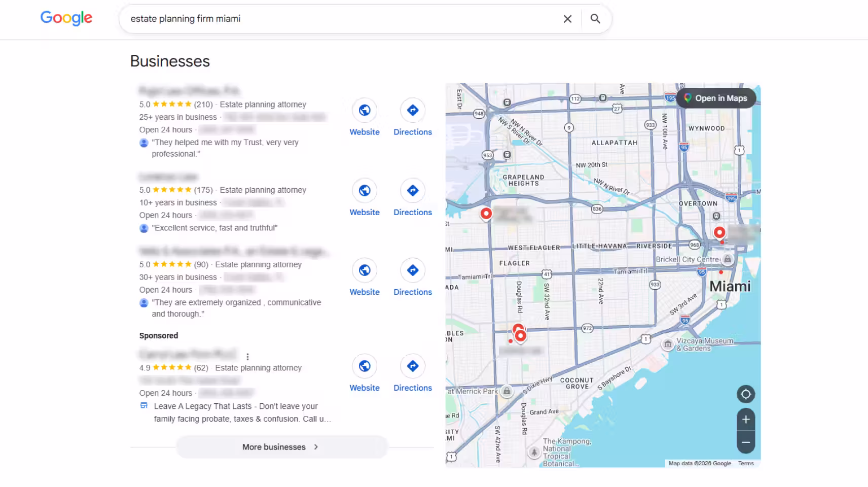
Task: Click the Little Havana label on the map
Action: 599,246
